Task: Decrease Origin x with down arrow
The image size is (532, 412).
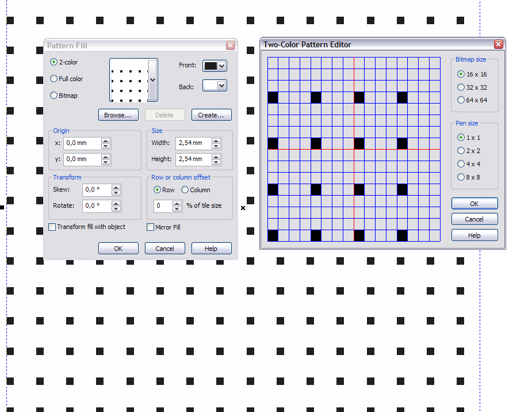Action: tap(106, 146)
